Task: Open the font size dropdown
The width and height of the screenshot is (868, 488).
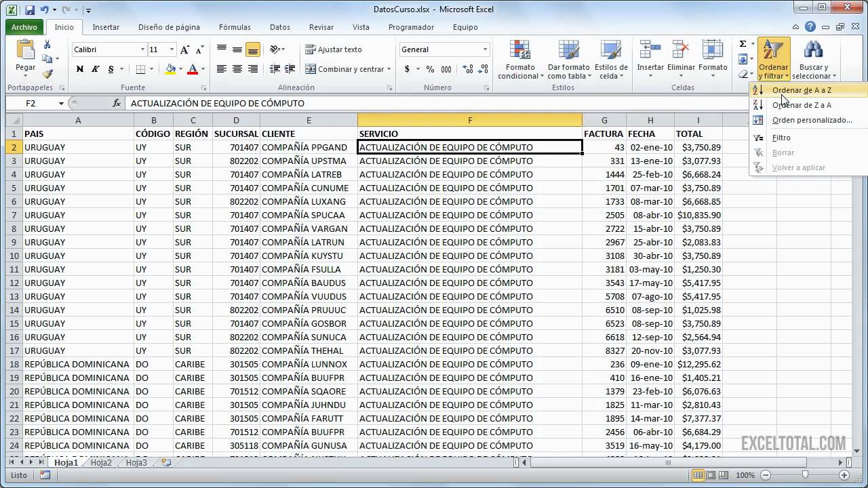Action: coord(170,49)
